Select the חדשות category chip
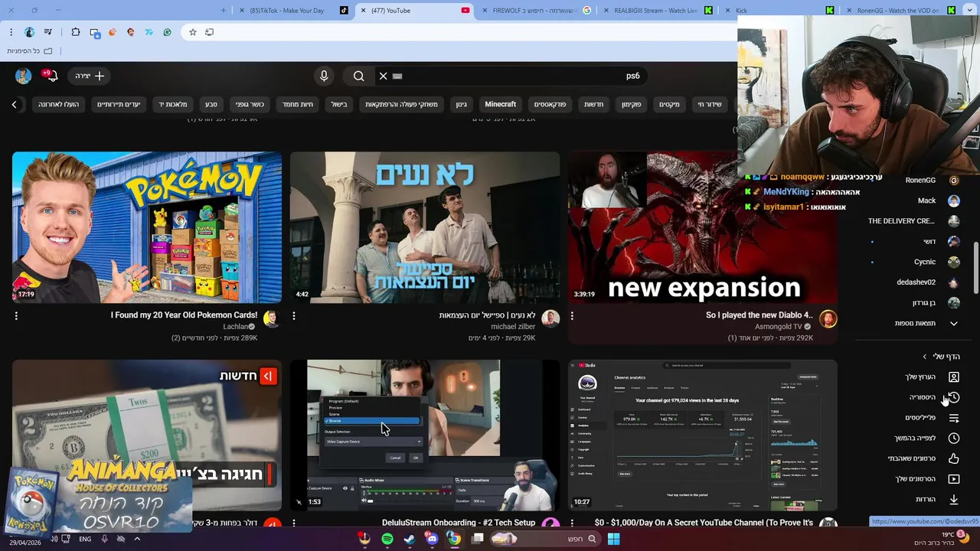980x551 pixels. (x=594, y=104)
